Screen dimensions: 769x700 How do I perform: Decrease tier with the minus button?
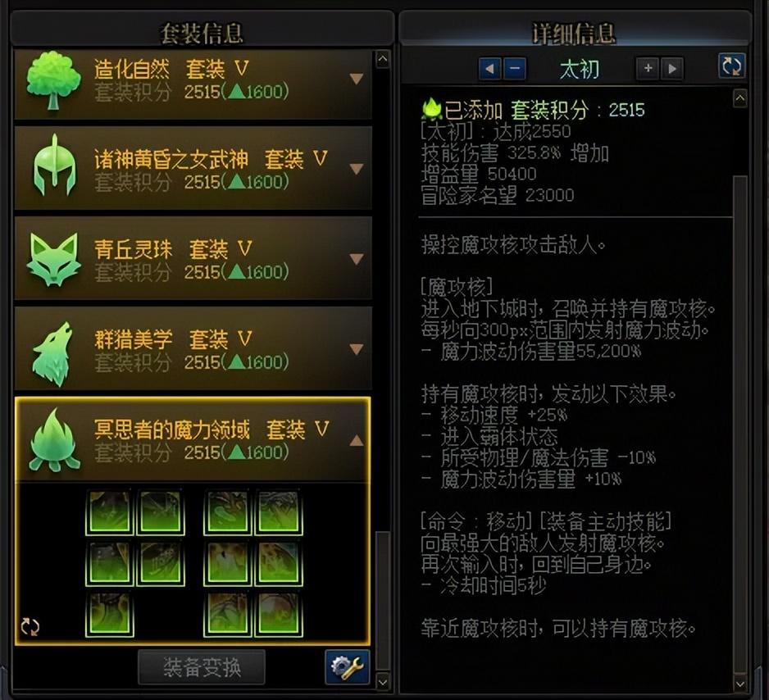(515, 69)
